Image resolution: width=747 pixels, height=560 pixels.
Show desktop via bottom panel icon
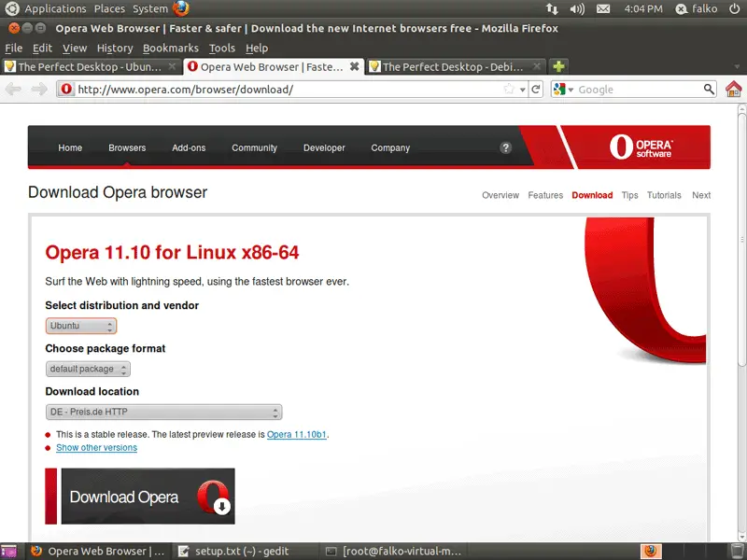click(8, 551)
